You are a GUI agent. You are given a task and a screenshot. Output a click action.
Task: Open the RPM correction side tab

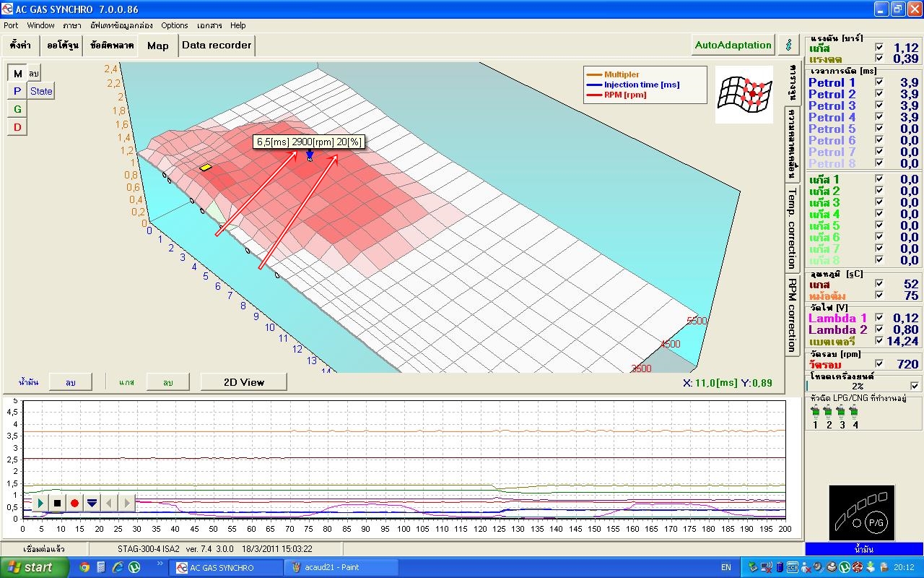[792, 314]
